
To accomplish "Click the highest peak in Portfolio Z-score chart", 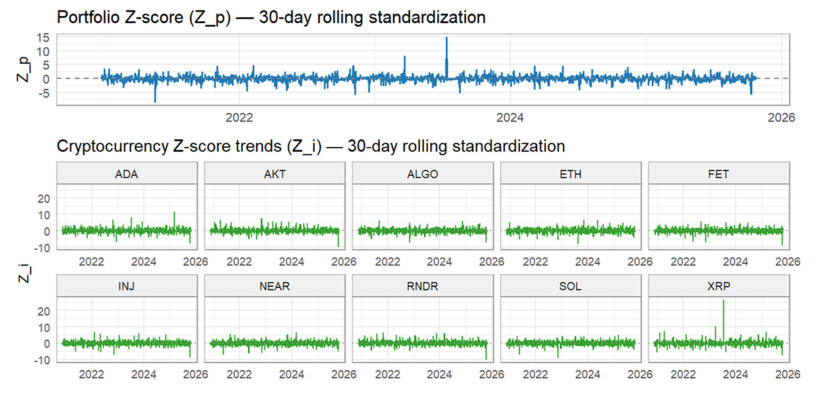I will click(447, 39).
